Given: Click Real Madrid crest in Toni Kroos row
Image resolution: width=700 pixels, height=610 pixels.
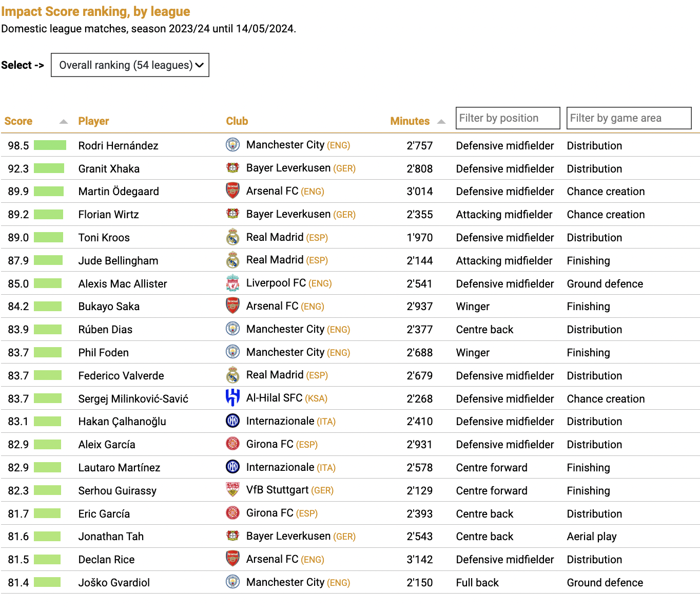Looking at the screenshot, I should click(x=233, y=237).
